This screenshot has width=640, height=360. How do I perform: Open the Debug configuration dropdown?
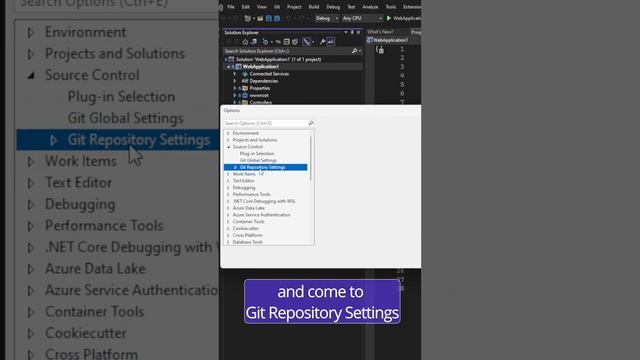click(327, 18)
